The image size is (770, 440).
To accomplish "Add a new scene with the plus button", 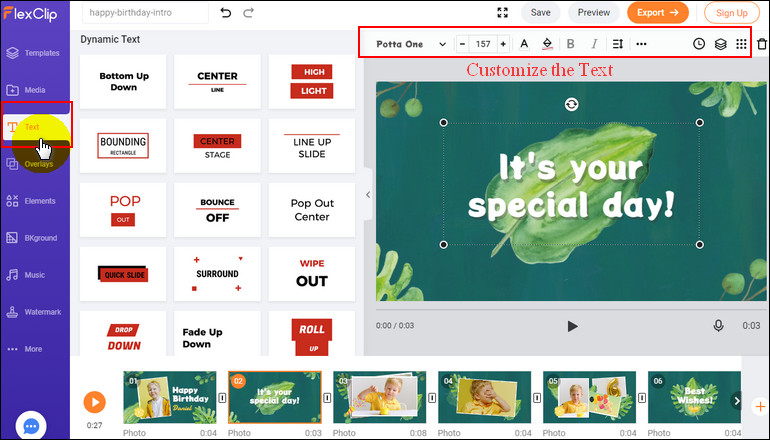I will 760,407.
